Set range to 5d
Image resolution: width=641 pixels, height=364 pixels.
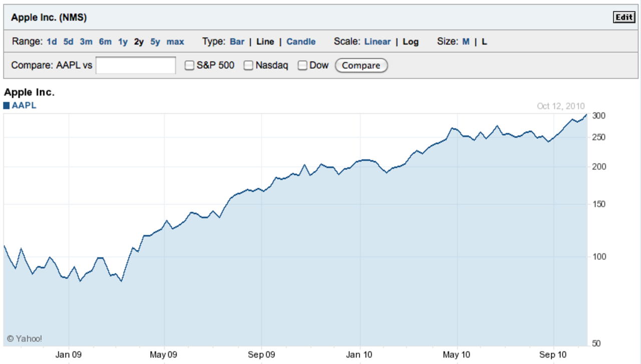tap(68, 42)
